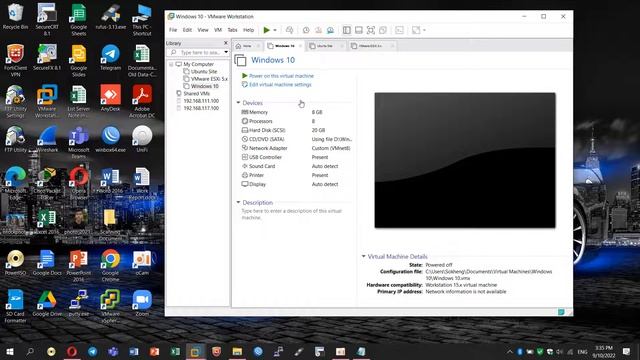Click Power on this virtual machine link
The image size is (640, 360).
click(x=281, y=76)
